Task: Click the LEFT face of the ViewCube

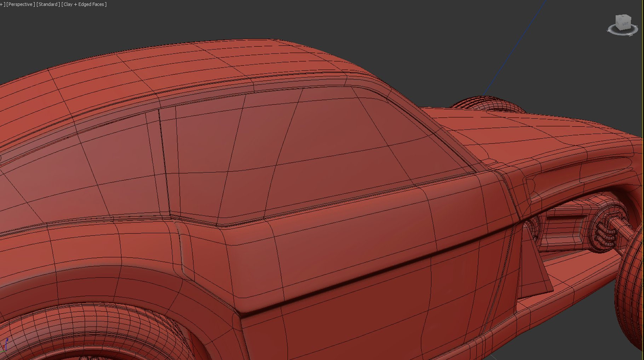Action: coord(625,23)
